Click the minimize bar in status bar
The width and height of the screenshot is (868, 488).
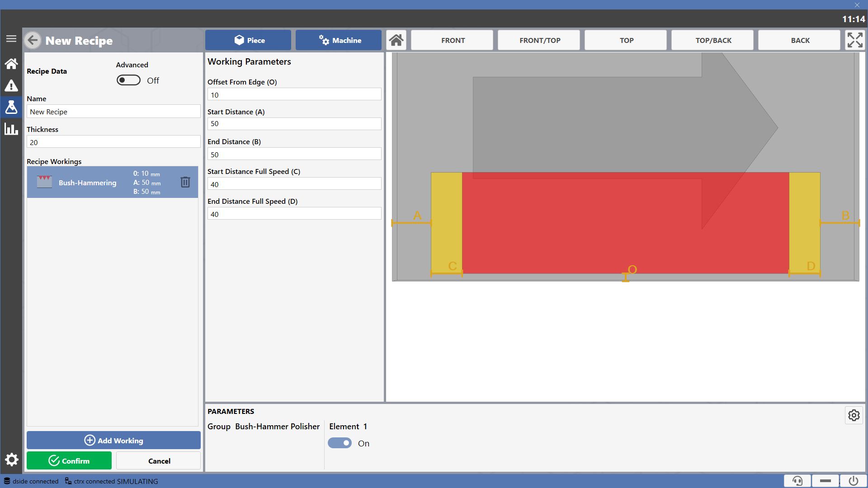pos(826,481)
